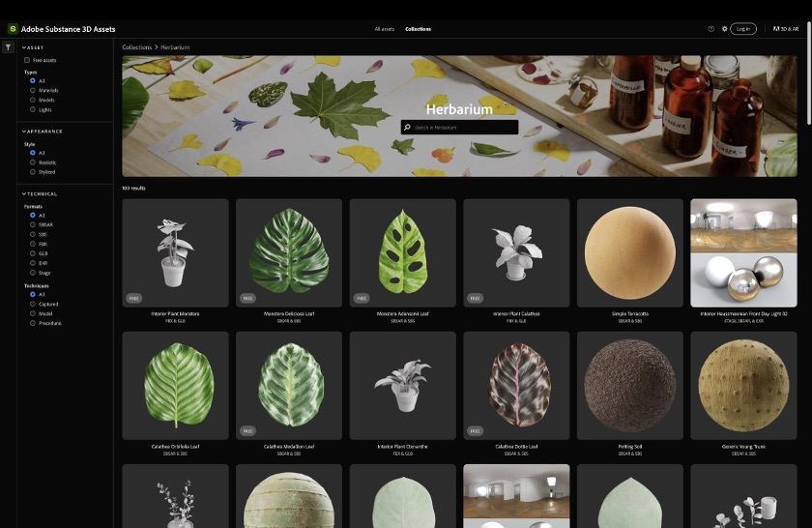Toggle the filter panel funnel icon
Image resolution: width=812 pixels, height=528 pixels.
9,47
